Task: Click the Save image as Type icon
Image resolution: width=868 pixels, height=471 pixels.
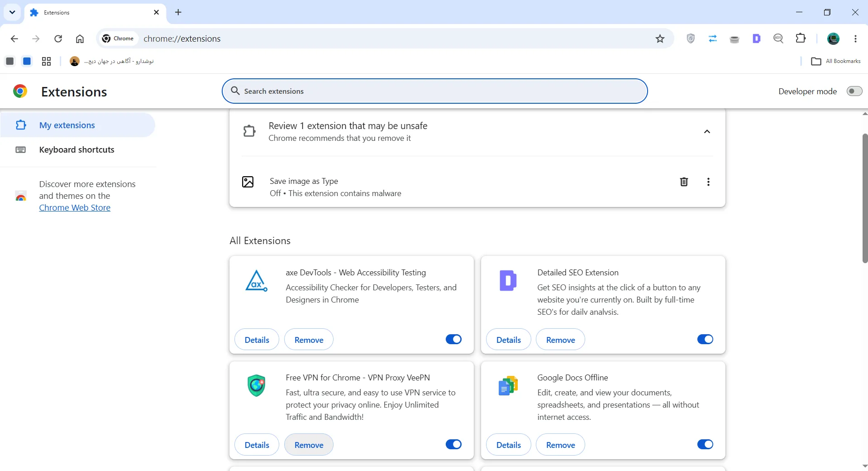Action: [248, 182]
